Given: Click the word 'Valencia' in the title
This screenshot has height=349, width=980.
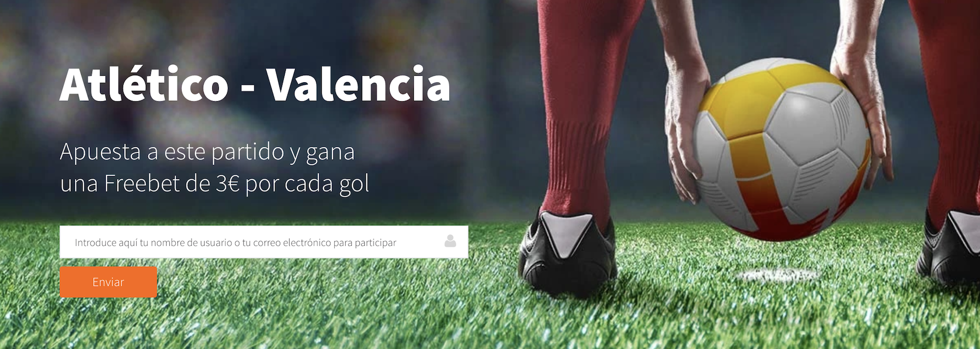Looking at the screenshot, I should (358, 85).
